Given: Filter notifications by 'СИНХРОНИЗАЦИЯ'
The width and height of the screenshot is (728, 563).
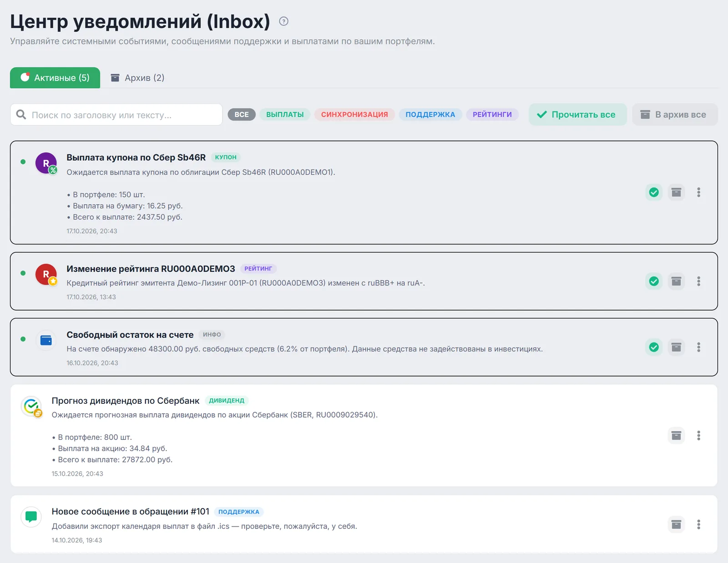Looking at the screenshot, I should (x=354, y=115).
